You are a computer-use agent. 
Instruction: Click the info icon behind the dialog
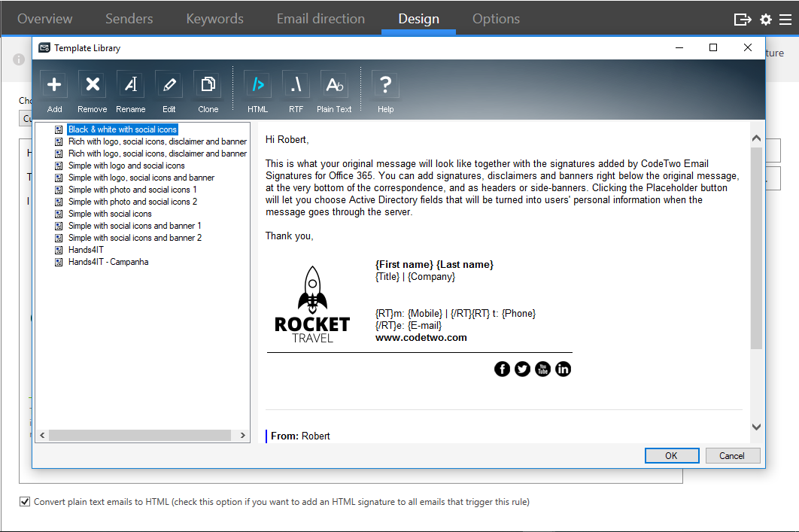tap(19, 59)
